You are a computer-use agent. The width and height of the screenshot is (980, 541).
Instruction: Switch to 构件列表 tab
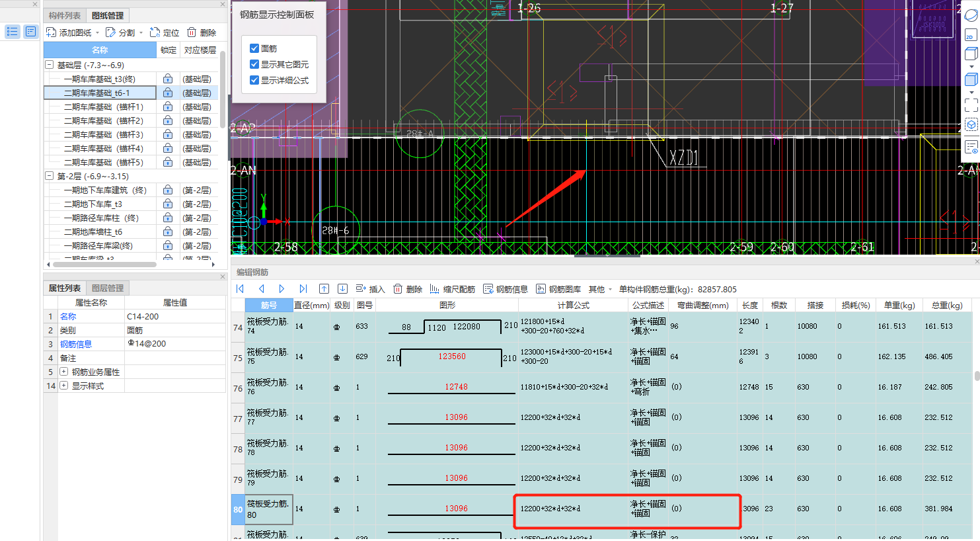pyautogui.click(x=65, y=15)
